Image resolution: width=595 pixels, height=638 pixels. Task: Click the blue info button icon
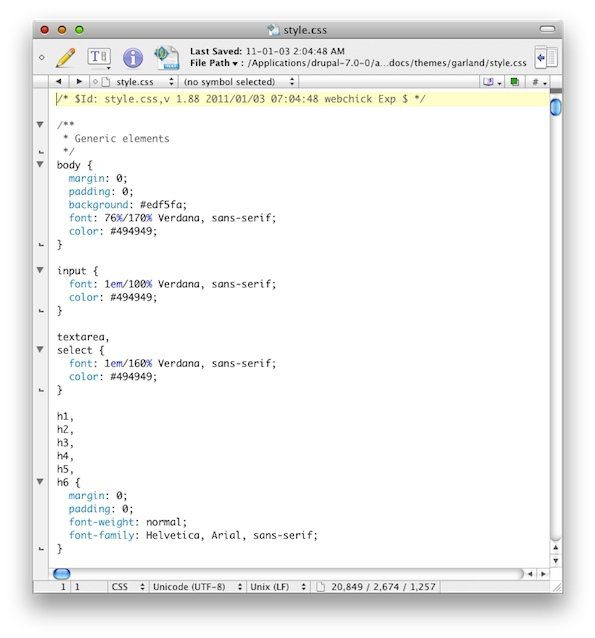point(133,58)
